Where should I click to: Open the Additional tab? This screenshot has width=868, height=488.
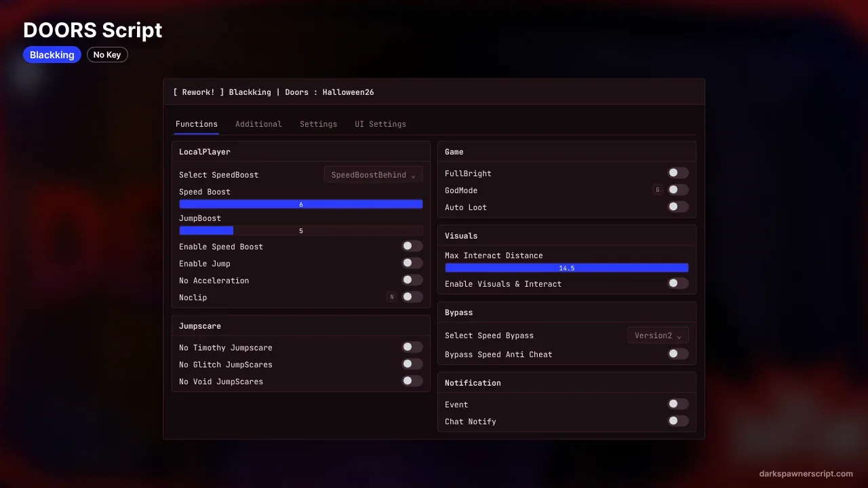pos(258,124)
